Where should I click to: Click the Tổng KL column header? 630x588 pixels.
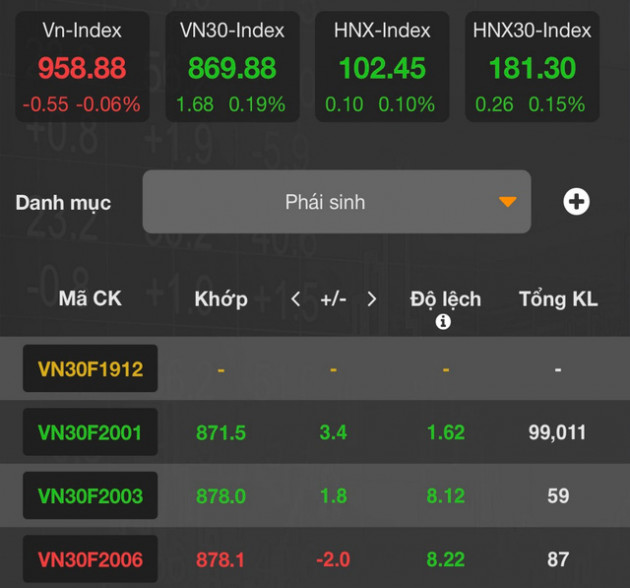coord(558,299)
